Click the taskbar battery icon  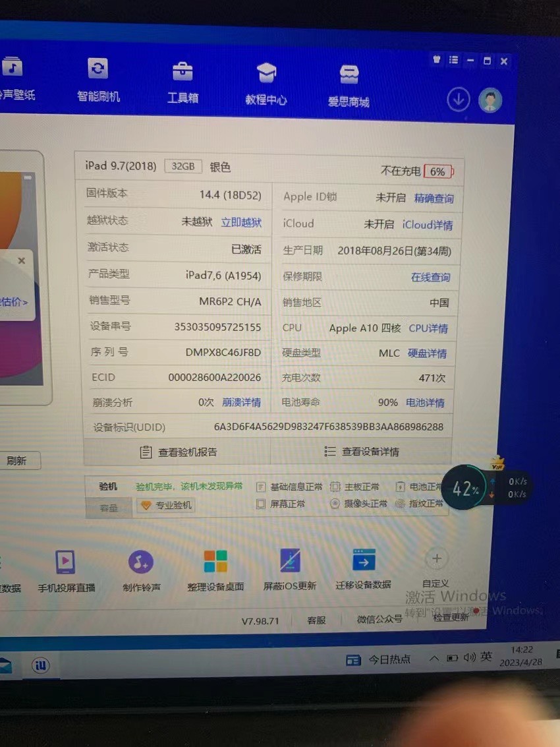pyautogui.click(x=452, y=658)
